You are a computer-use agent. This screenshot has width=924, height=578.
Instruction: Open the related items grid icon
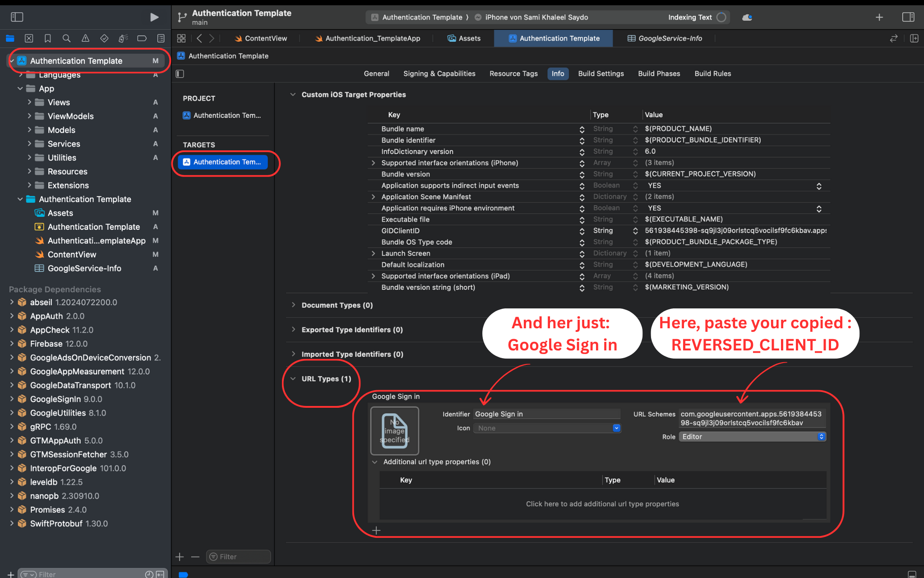(x=181, y=38)
